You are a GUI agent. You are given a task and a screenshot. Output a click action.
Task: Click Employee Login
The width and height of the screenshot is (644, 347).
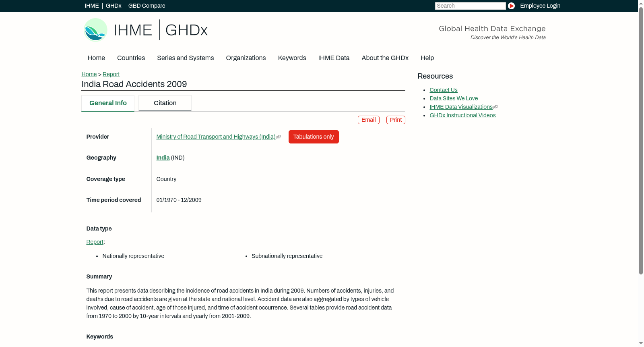540,6
